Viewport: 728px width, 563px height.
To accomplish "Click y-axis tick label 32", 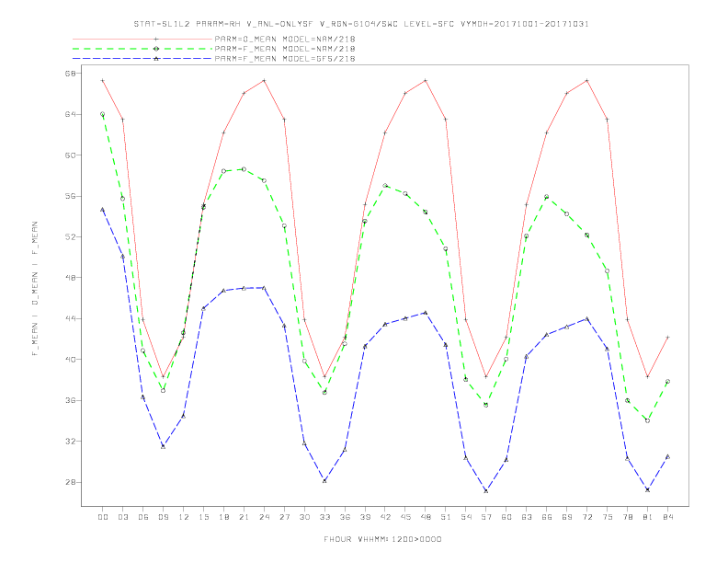I will pos(71,442).
